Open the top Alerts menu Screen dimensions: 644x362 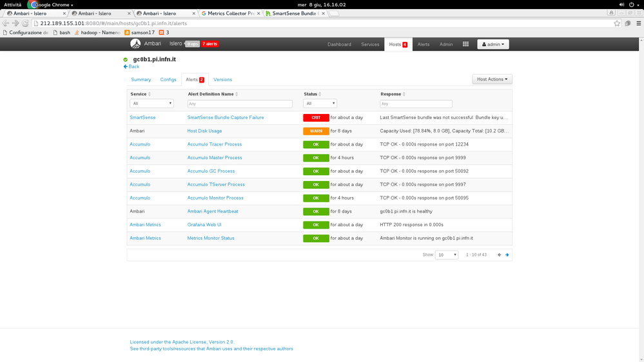click(x=424, y=44)
